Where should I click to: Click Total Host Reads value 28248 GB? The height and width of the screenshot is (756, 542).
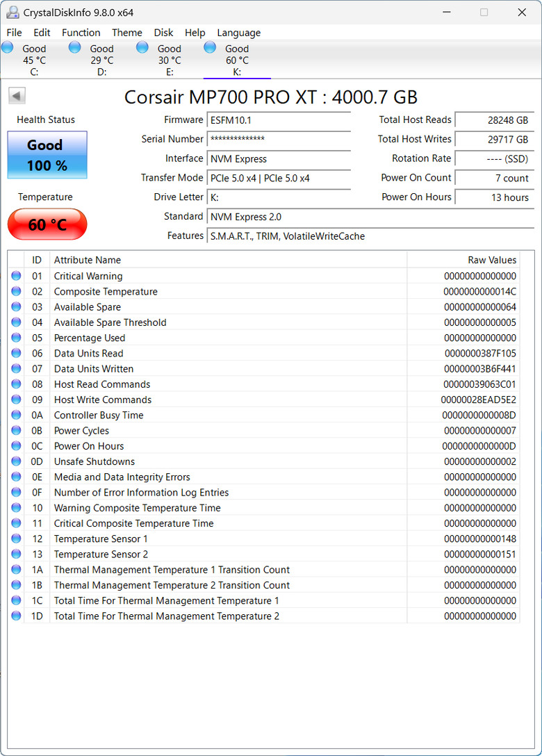pos(494,120)
